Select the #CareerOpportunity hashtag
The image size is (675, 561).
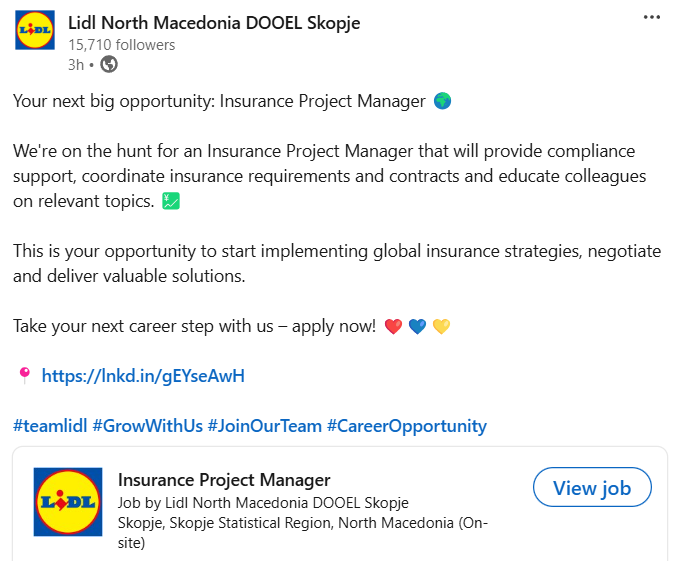pos(406,426)
